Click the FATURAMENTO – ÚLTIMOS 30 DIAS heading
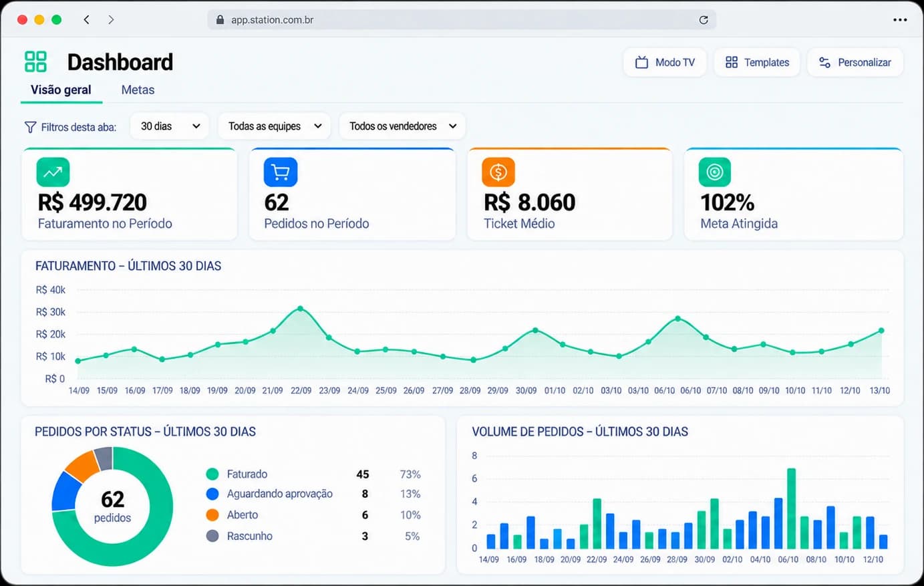924x586 pixels. tap(128, 266)
